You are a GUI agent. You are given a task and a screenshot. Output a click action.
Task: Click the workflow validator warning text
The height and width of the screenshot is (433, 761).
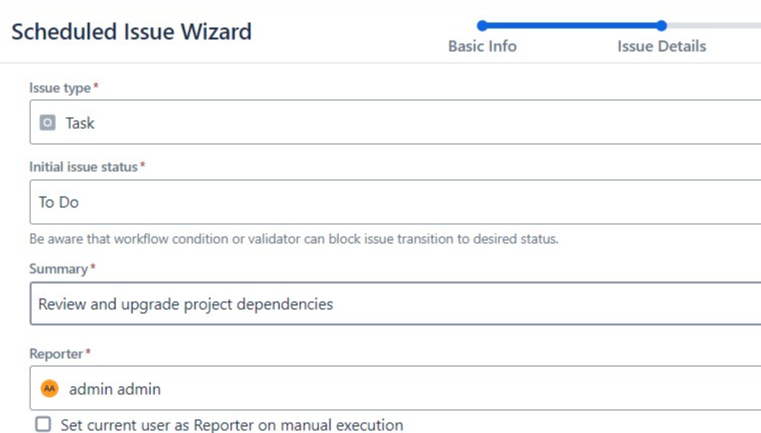(293, 239)
